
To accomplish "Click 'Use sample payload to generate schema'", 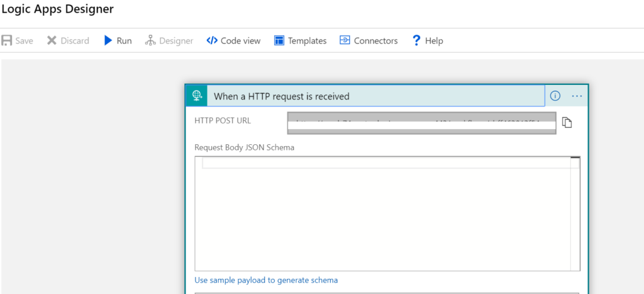I will click(266, 280).
